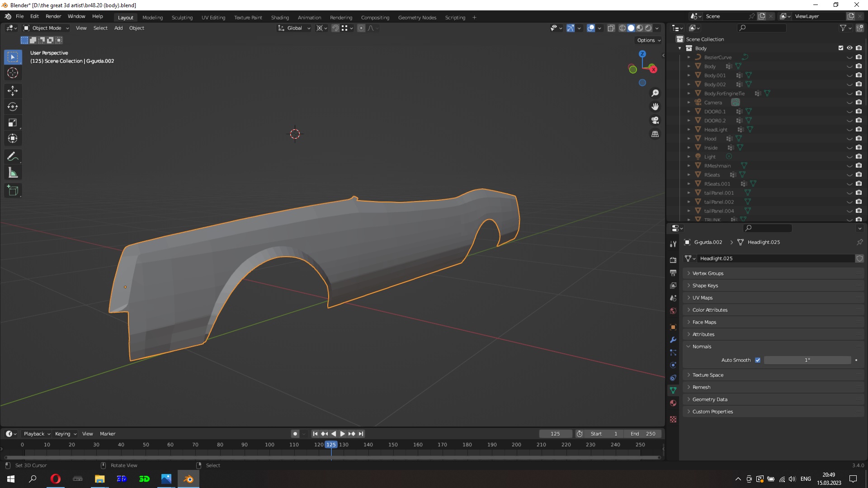Uncheck the Auto Smooth checkbox
This screenshot has width=868, height=488.
758,360
